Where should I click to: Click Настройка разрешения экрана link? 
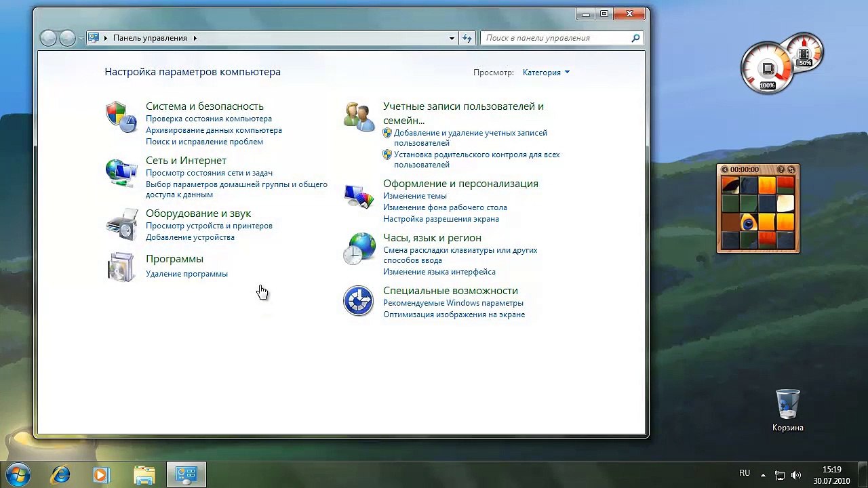[441, 219]
